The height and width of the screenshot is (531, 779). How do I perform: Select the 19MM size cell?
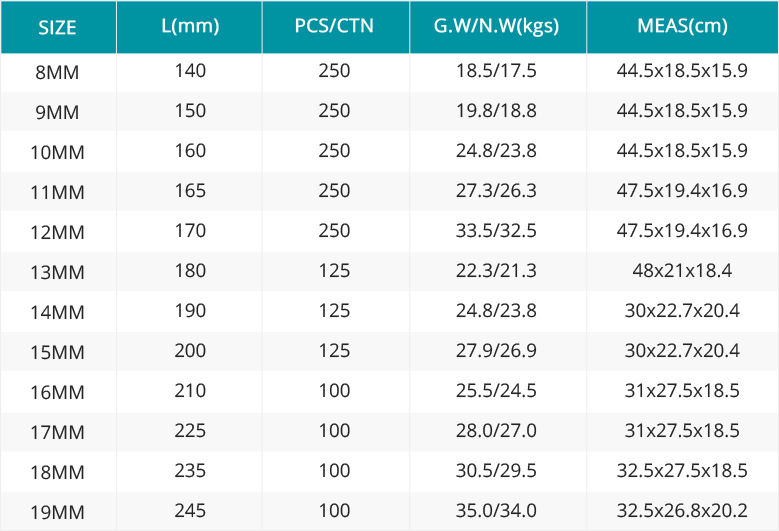[x=57, y=512]
